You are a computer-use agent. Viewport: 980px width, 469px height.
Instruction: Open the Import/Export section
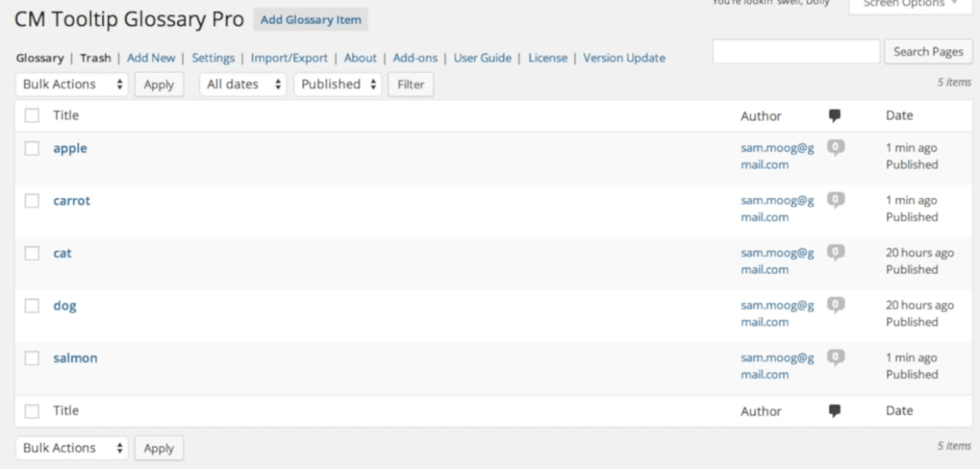pyautogui.click(x=289, y=58)
